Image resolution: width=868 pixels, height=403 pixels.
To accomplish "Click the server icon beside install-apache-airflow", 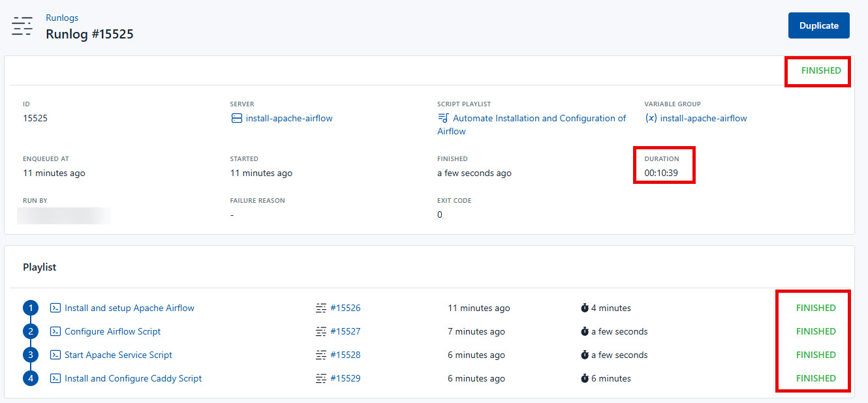I will (236, 119).
